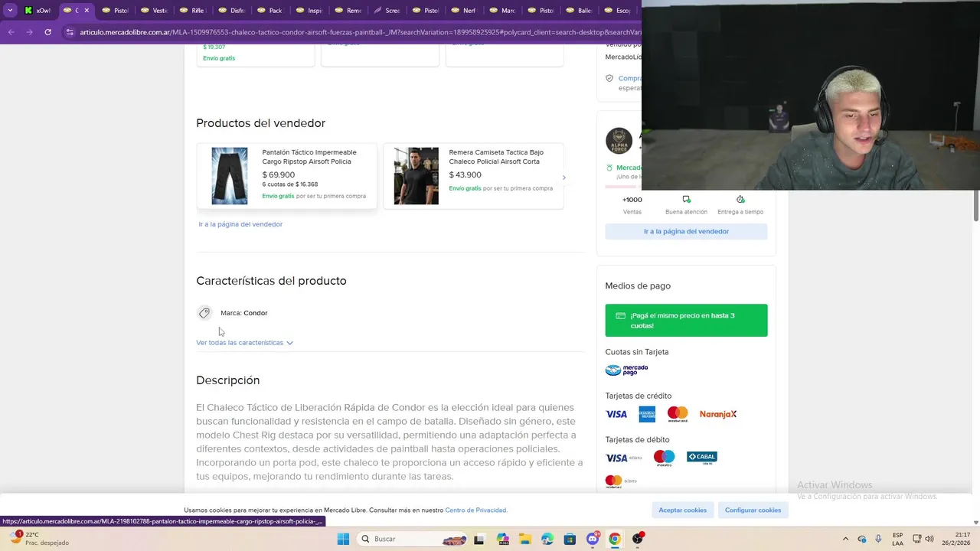This screenshot has width=980, height=551.
Task: Close the active Mercado Libre tab
Action: pyautogui.click(x=87, y=11)
